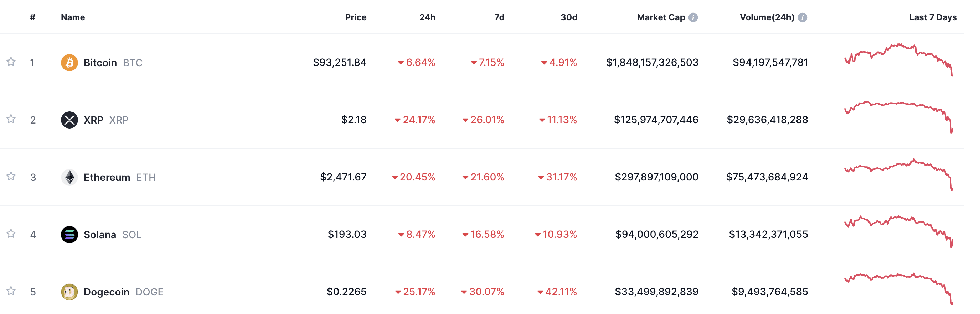
Task: Add Solana to watchlist via star
Action: tap(11, 234)
